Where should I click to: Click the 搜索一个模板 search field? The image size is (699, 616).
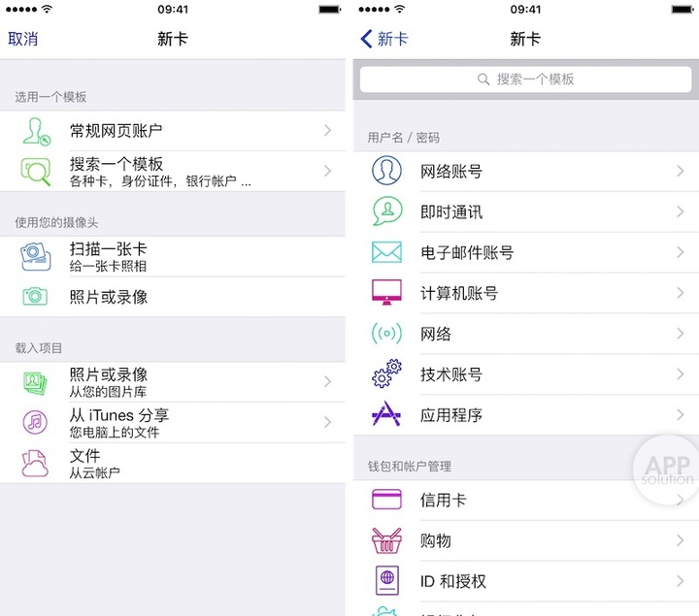(x=525, y=80)
